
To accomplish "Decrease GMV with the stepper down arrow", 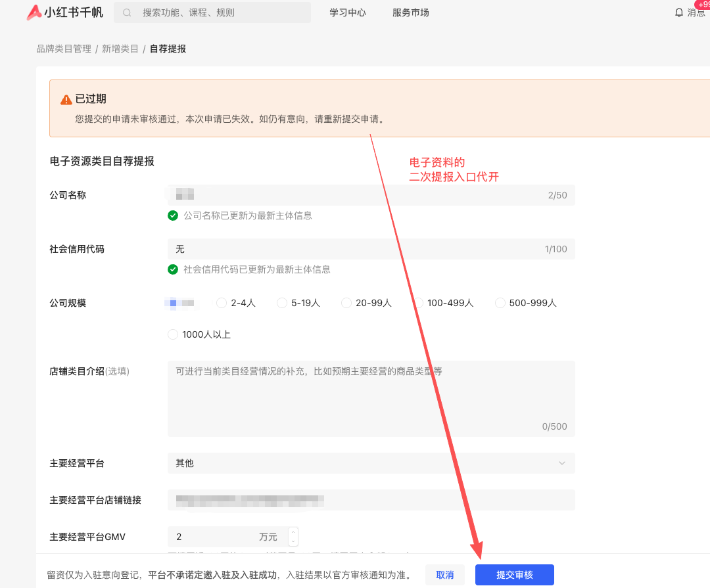I will click(x=293, y=541).
